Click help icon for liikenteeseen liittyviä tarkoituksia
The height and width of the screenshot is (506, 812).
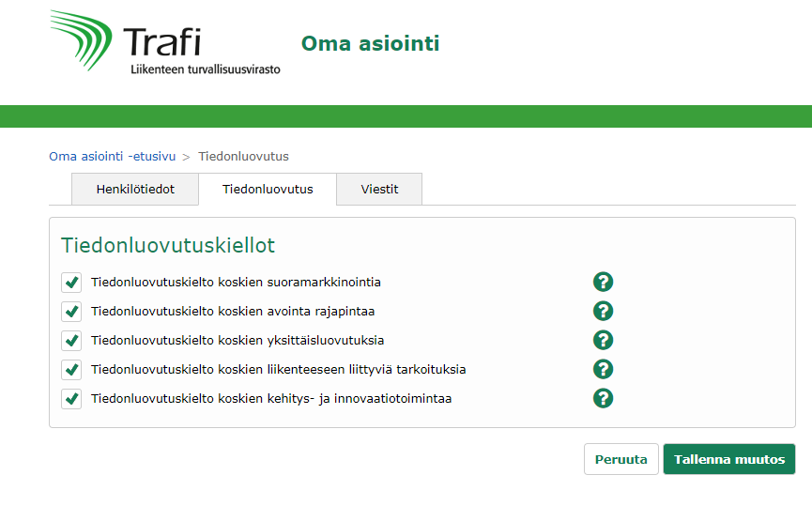click(603, 369)
